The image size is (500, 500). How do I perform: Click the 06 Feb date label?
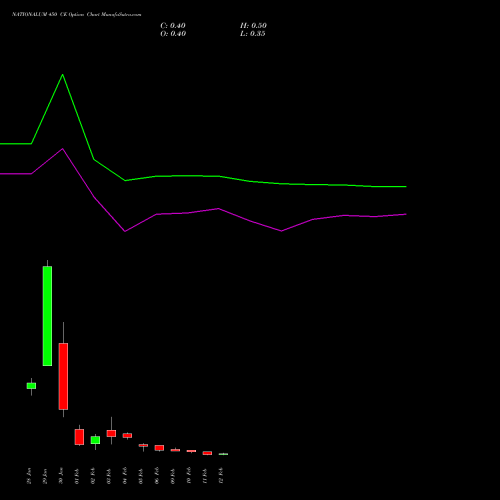tap(157, 476)
